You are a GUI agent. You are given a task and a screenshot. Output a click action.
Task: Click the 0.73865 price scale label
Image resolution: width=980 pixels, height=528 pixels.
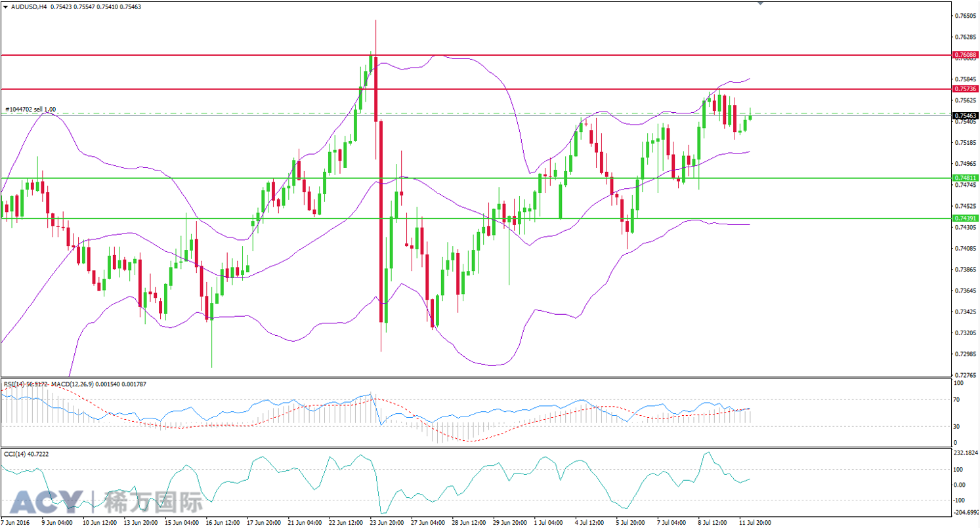click(x=966, y=269)
